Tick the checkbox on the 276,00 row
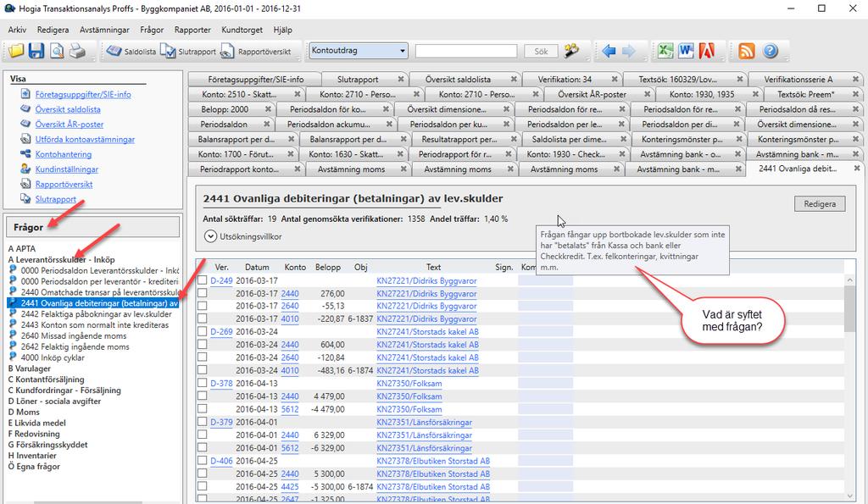 click(x=203, y=293)
